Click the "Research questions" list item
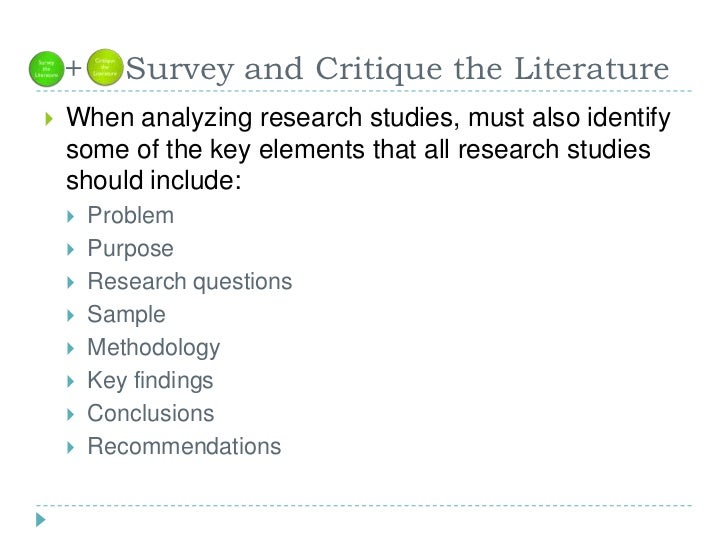This screenshot has width=728, height=546. point(190,282)
